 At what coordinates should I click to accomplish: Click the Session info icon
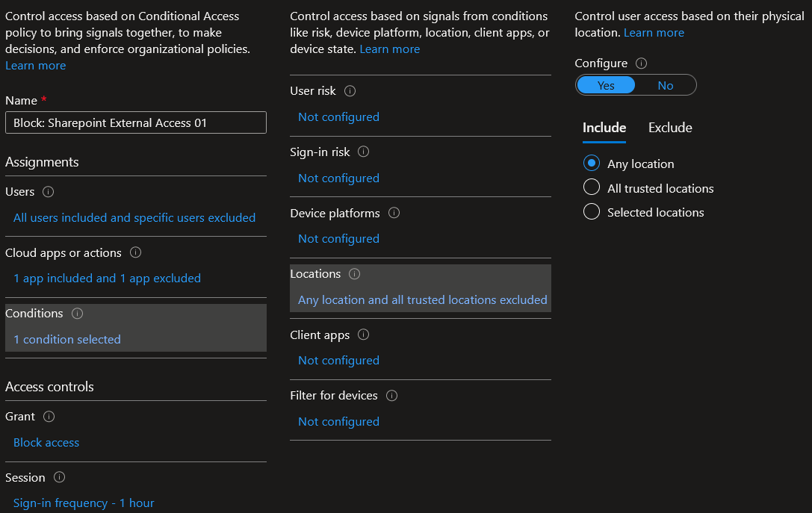pos(60,478)
